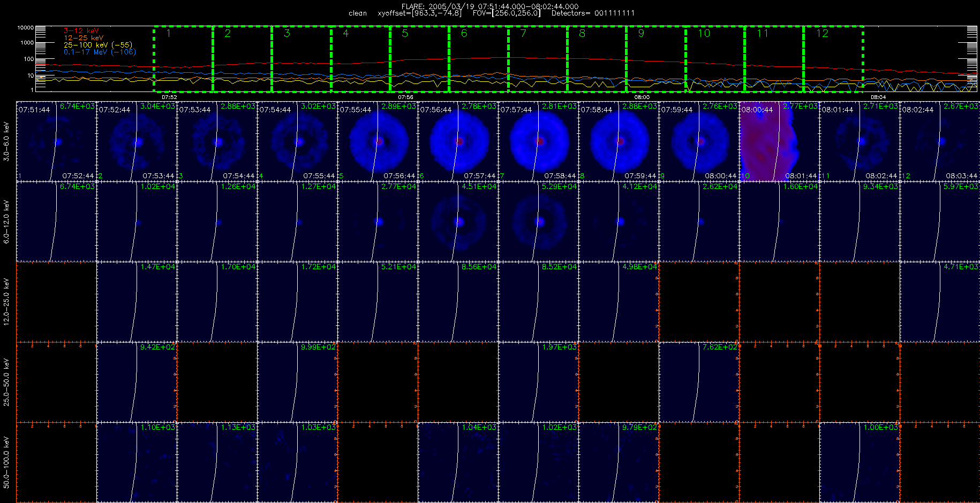
Task: Click the "25.0-50.0 keV" row label
Action: (6, 382)
